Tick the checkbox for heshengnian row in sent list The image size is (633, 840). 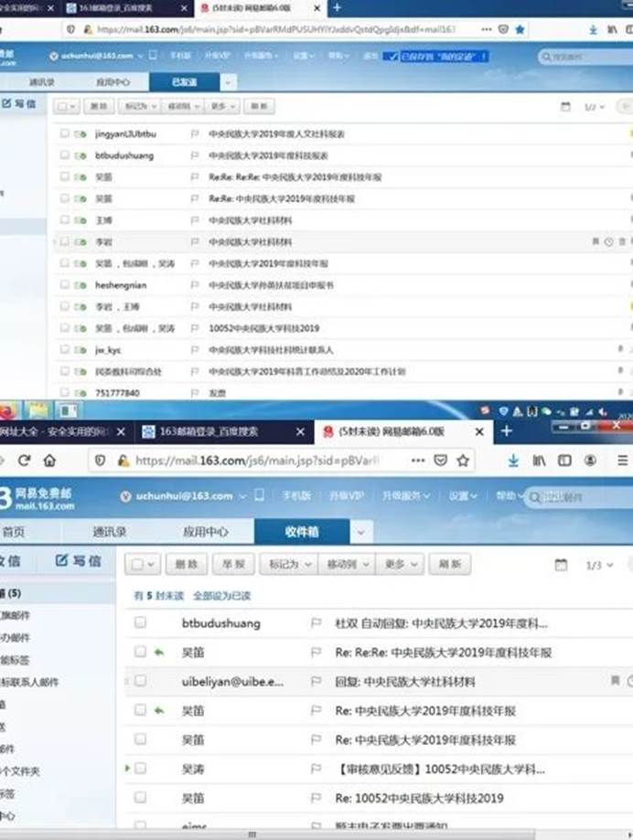pos(65,284)
